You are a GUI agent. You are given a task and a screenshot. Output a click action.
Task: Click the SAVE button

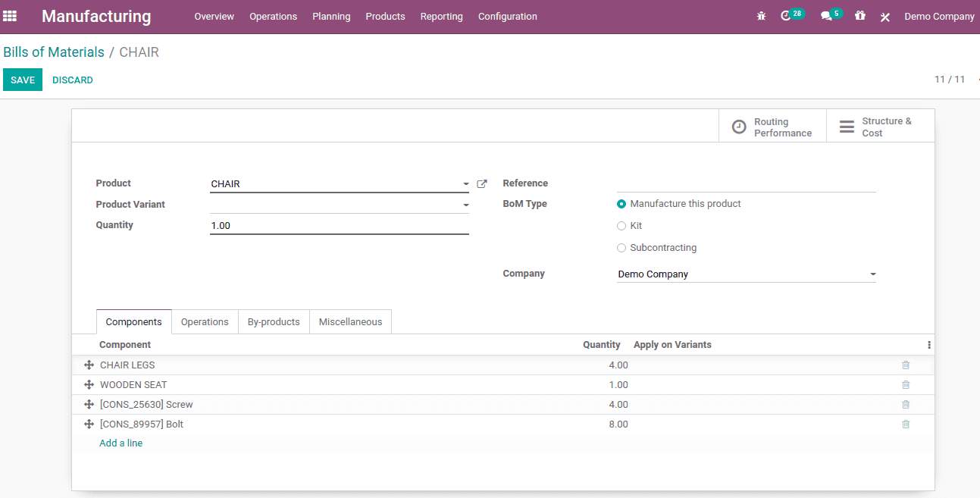[23, 80]
